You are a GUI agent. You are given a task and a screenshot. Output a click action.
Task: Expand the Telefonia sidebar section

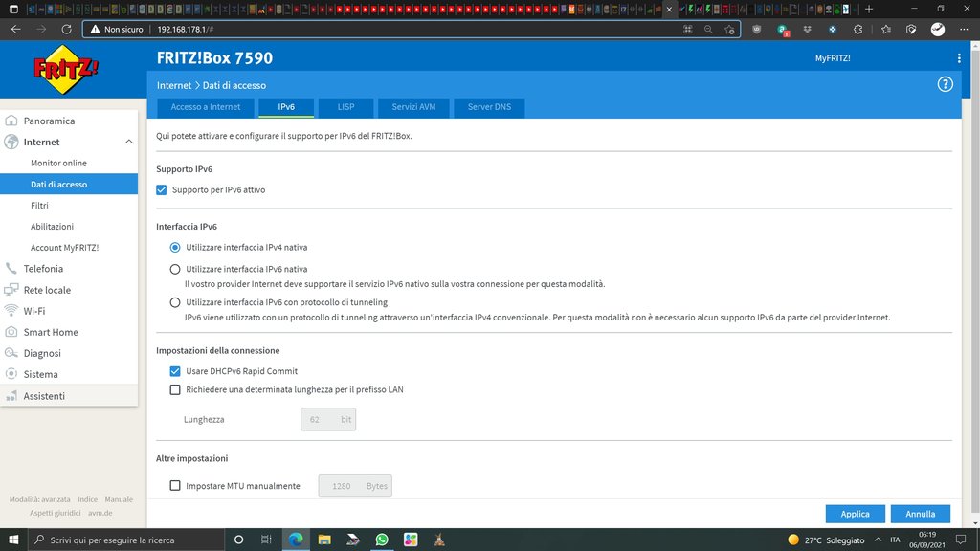click(43, 269)
